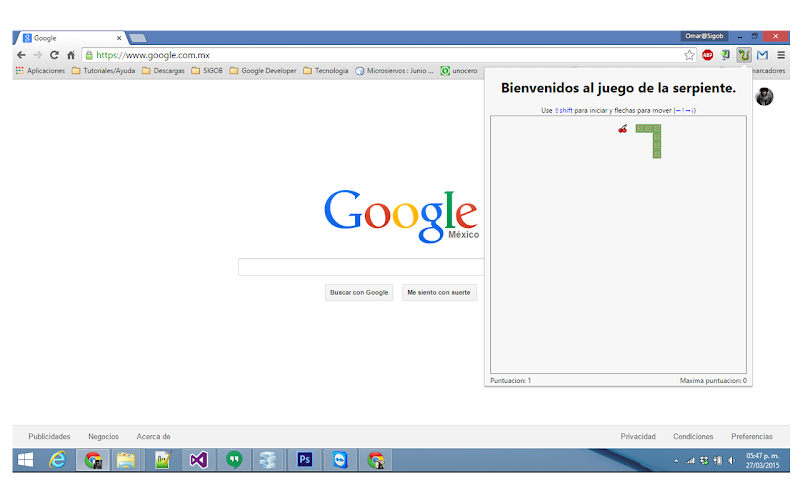
Task: Click the cherry in the snake game
Action: pos(622,129)
